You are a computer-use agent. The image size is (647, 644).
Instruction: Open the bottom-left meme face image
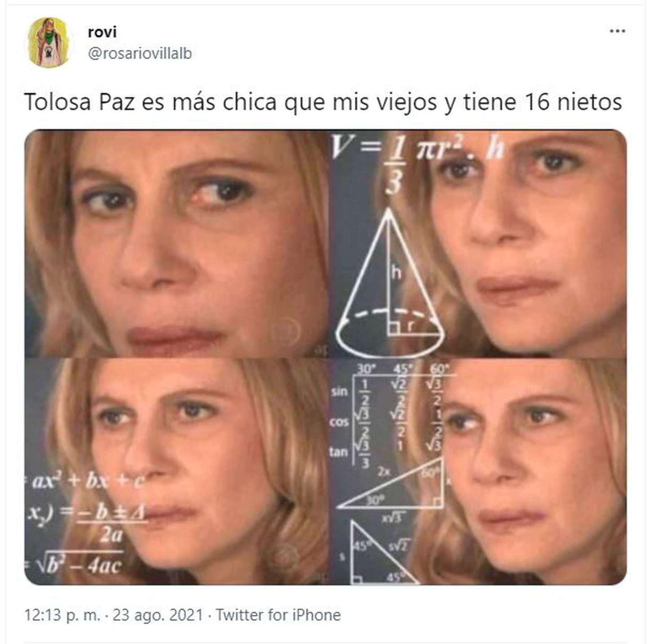coord(177,471)
